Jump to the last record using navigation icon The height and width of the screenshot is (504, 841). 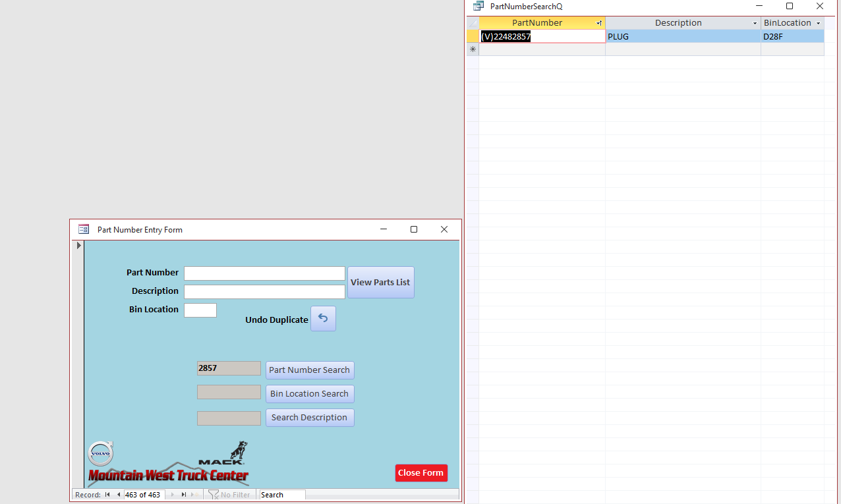[x=185, y=494]
